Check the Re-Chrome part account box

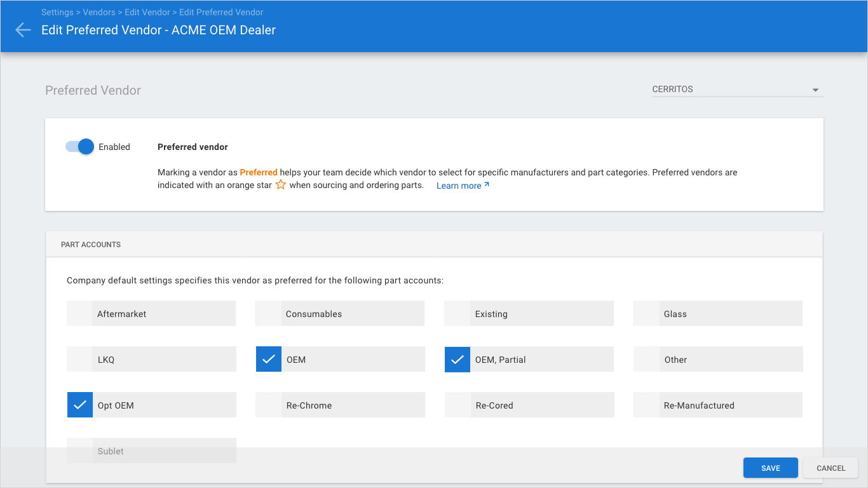click(x=268, y=405)
